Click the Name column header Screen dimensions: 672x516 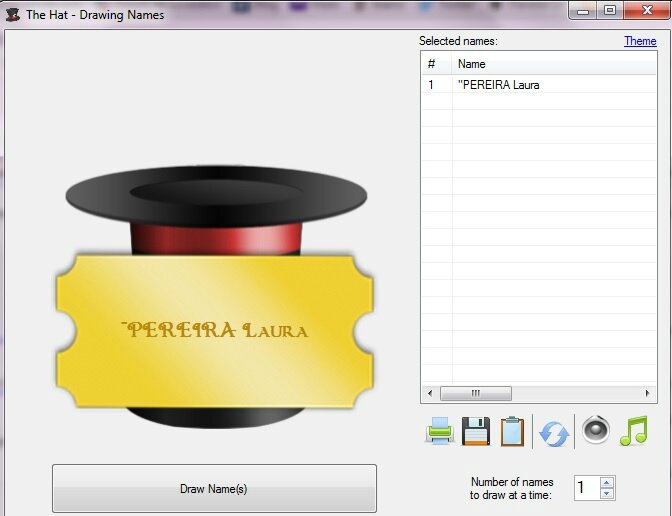click(554, 64)
